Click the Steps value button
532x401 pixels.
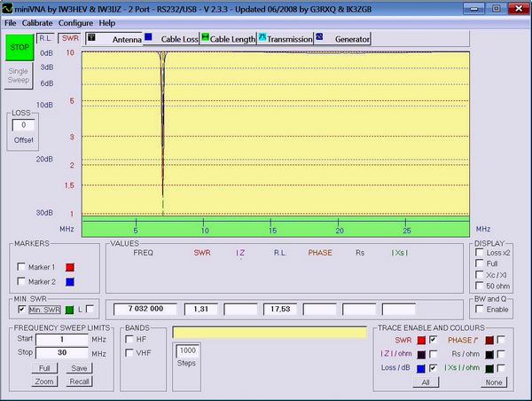(187, 356)
